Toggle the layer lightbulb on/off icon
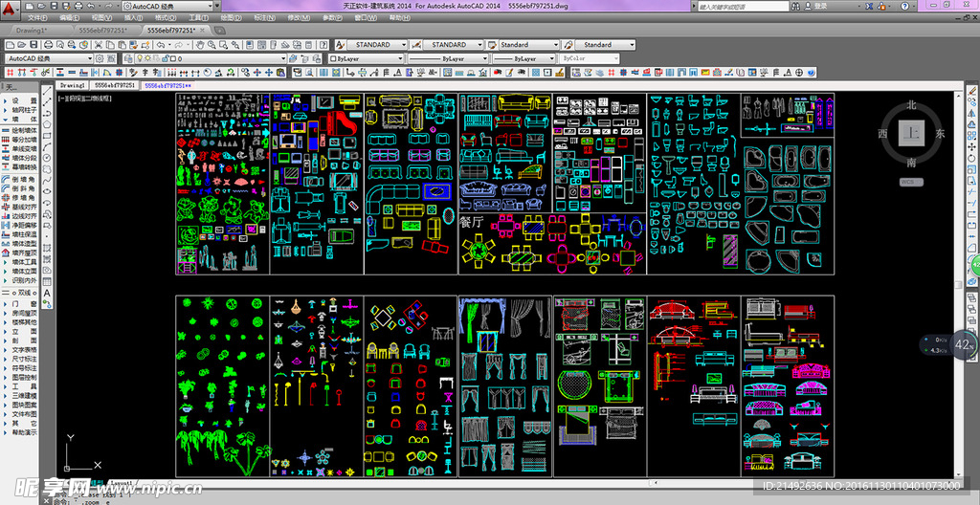The image size is (980, 505). 140,58
